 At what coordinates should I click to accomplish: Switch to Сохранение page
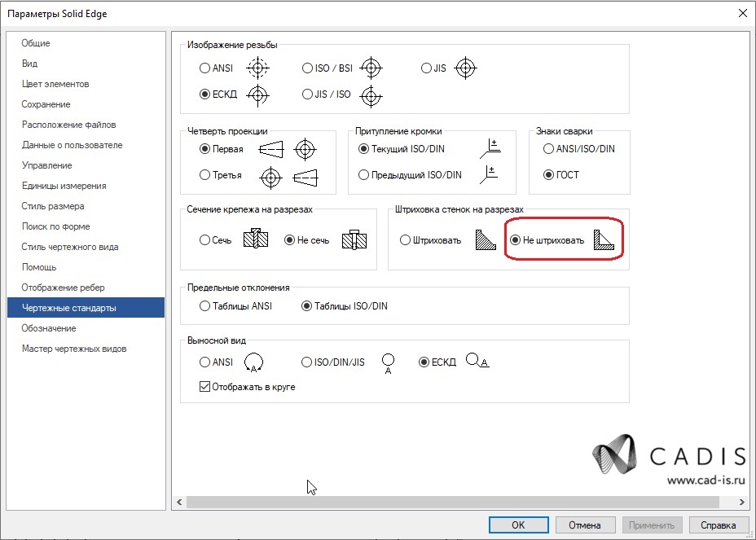click(x=86, y=104)
